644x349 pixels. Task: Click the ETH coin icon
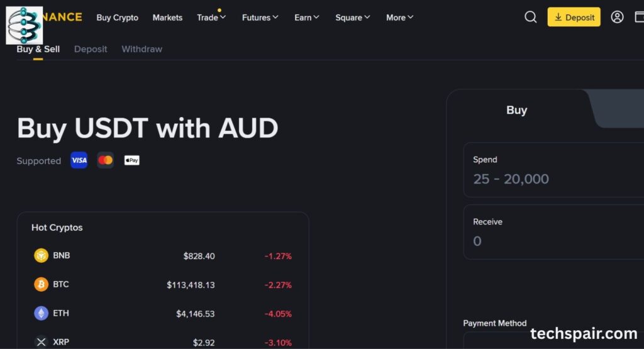41,313
